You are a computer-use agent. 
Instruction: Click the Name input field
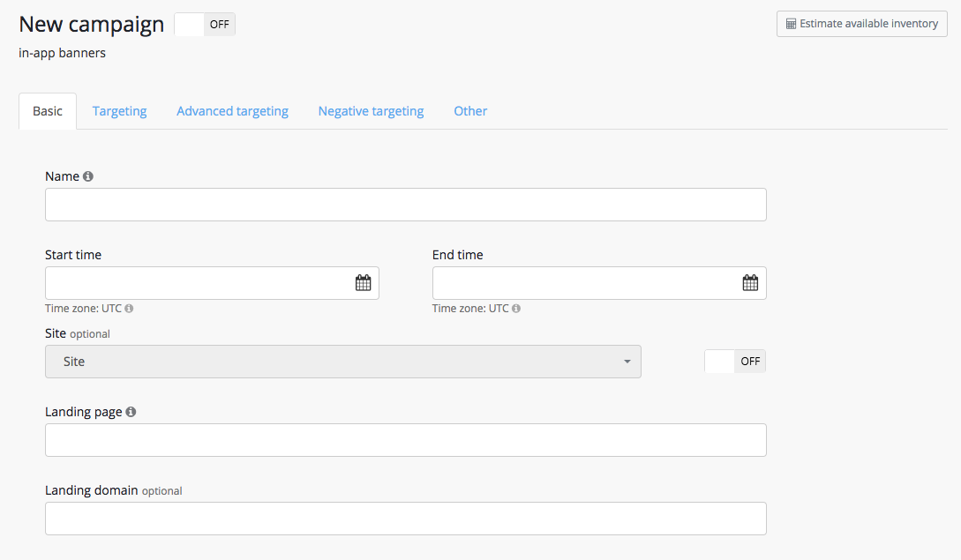(405, 205)
